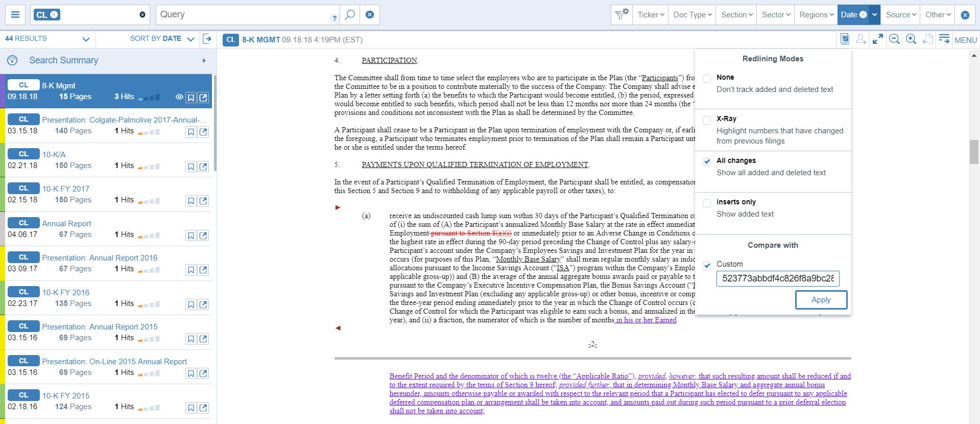Clear the ticker box with black X
980x424 pixels.
click(x=142, y=15)
